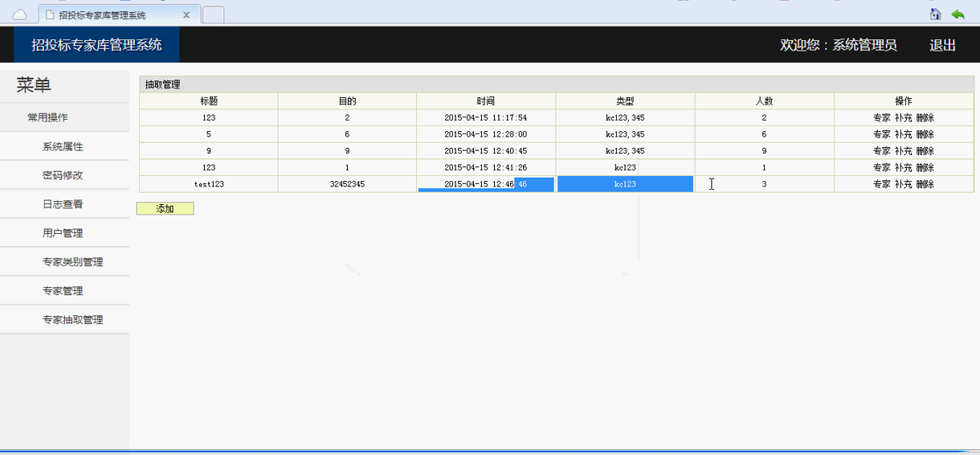Click 补充 in the 12:28:00 row
The width and height of the screenshot is (980, 455).
(x=903, y=134)
